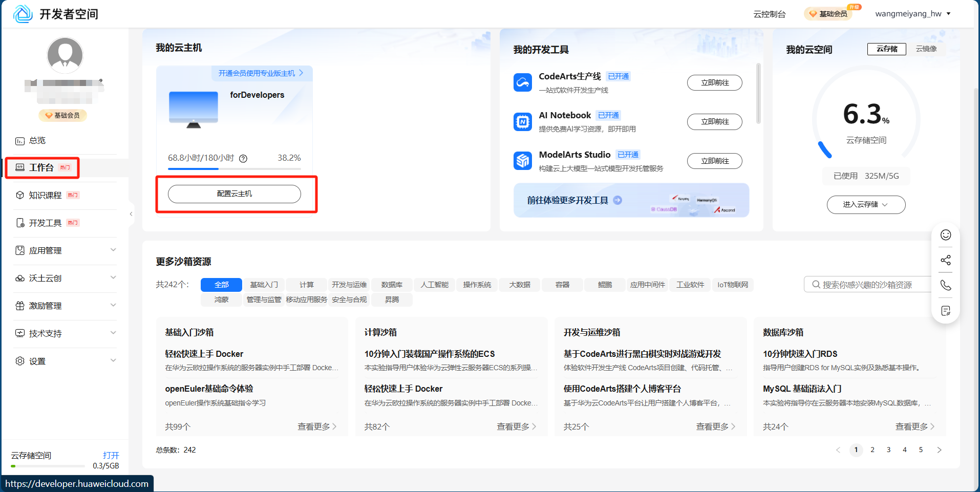
Task: Select 工作台 in the sidebar
Action: (42, 167)
